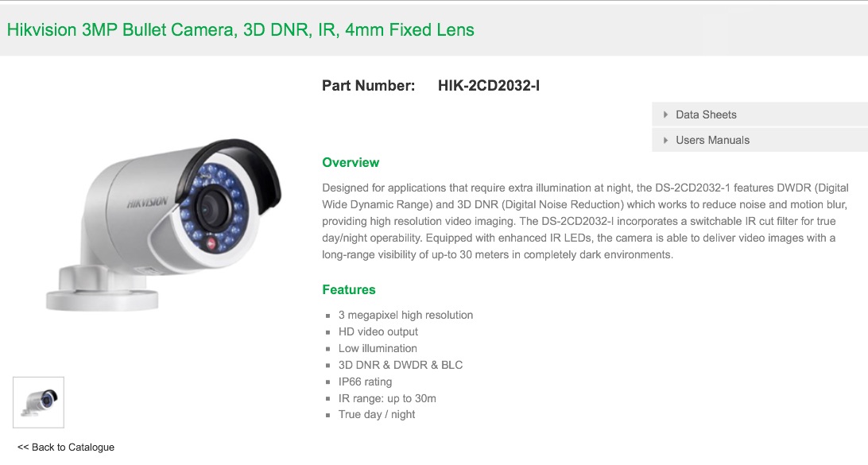Click the IR range: up to 30m feature

(388, 398)
